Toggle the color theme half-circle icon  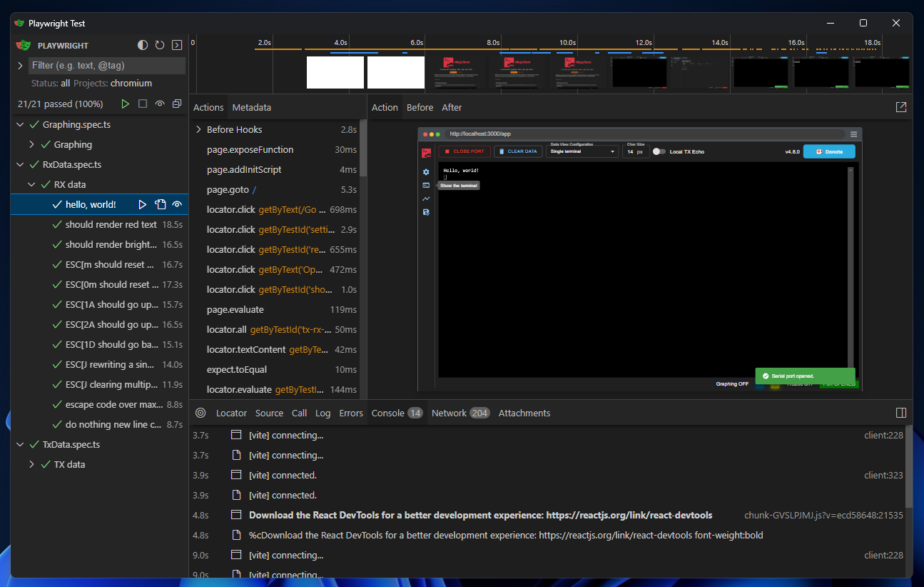coord(143,45)
